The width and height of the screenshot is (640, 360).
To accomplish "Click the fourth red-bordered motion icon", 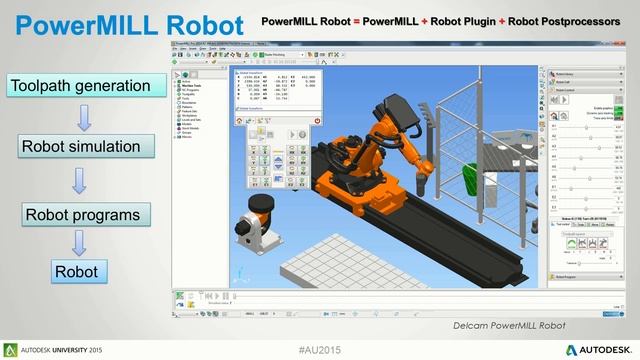I will 603,243.
